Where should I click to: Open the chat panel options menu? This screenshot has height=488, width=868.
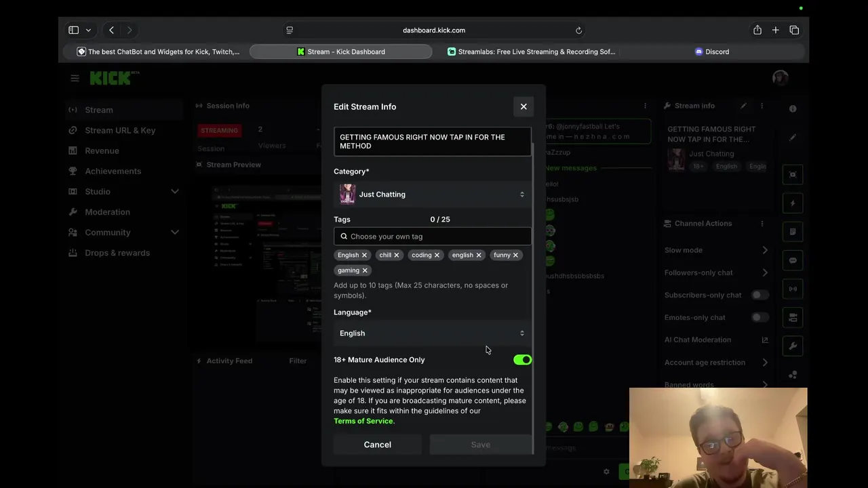(645, 106)
